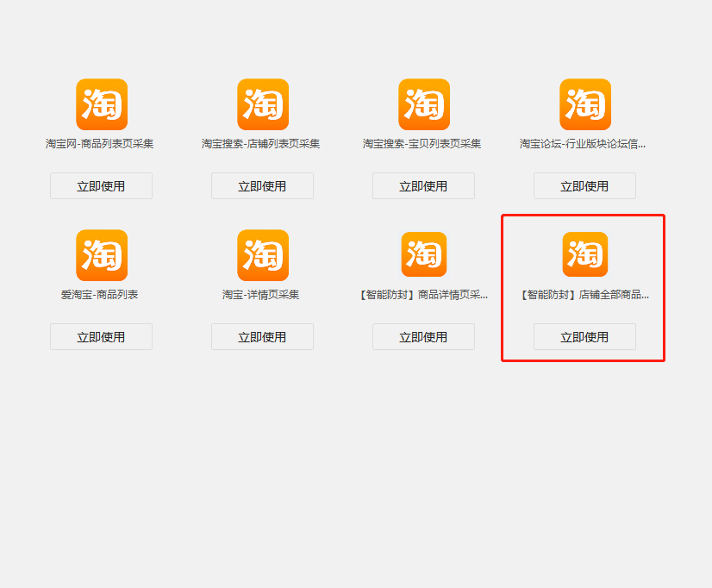Image resolution: width=712 pixels, height=588 pixels.
Task: Open the 【智能防封】商品详情页采 template icon
Action: 424,254
